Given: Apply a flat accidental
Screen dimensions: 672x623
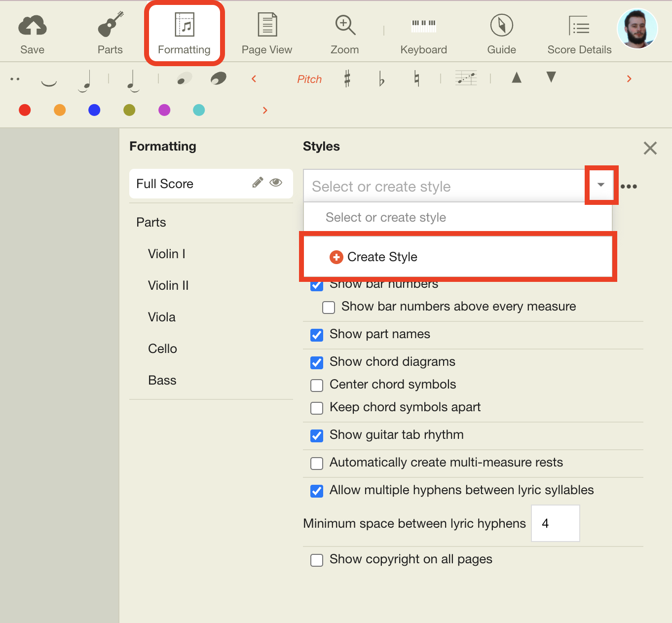Looking at the screenshot, I should click(x=381, y=78).
